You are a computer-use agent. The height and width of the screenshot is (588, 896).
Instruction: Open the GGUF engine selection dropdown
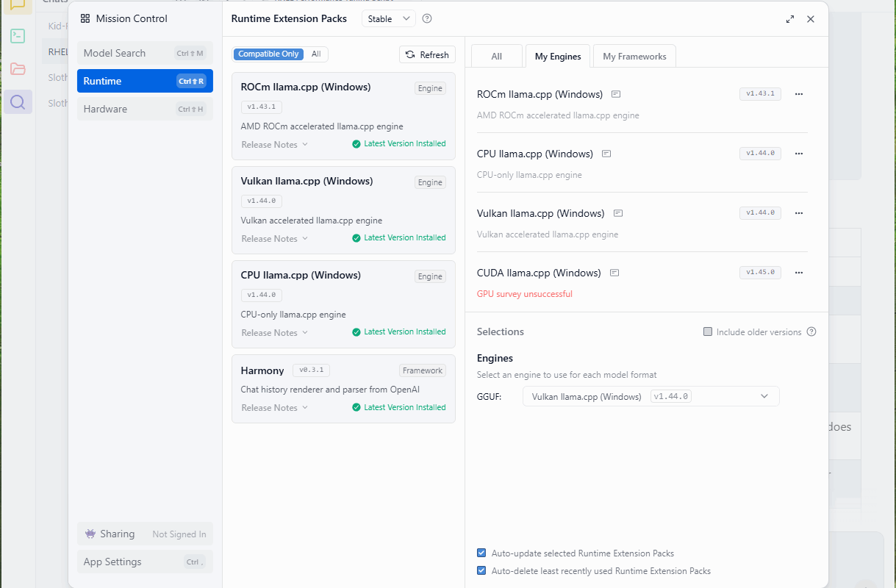(651, 397)
